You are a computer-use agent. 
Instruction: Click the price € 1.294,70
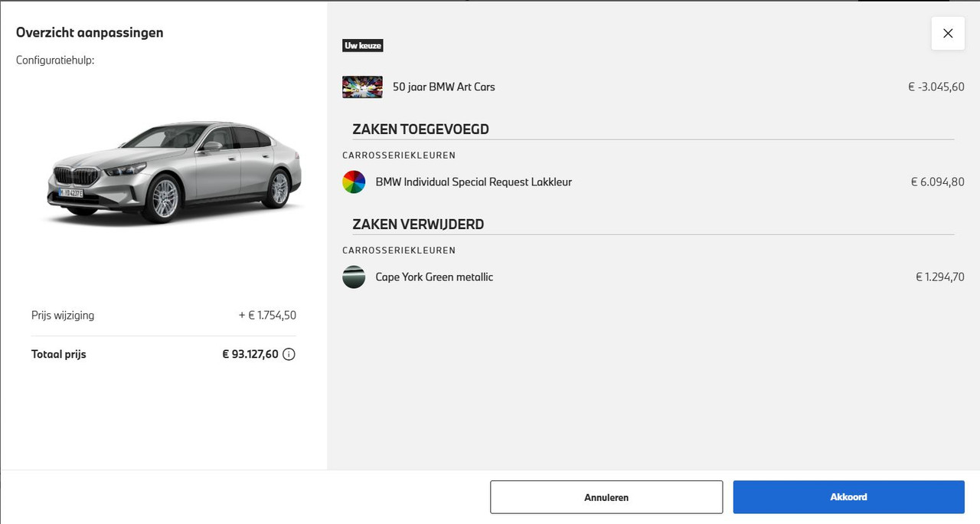tap(940, 277)
